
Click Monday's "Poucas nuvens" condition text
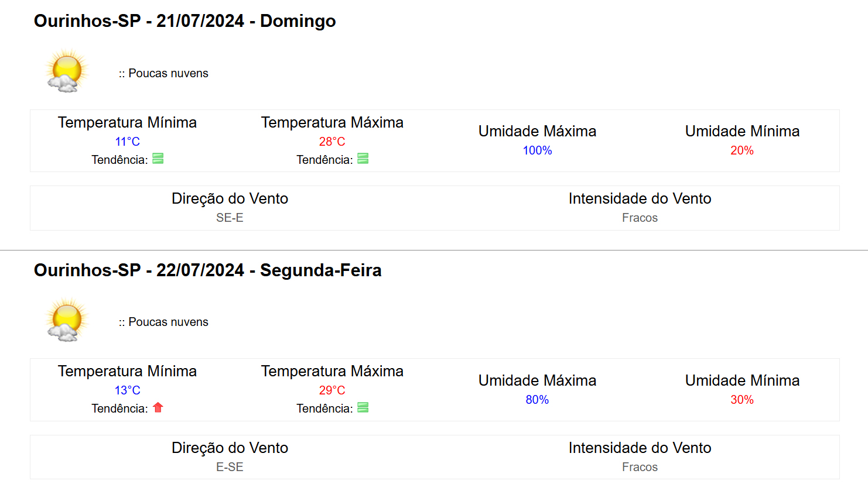pos(168,322)
